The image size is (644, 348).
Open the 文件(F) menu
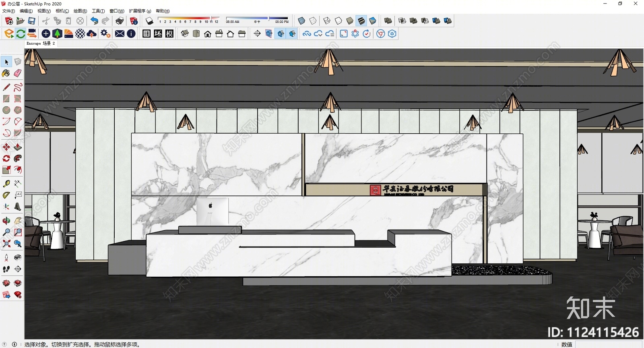click(8, 11)
